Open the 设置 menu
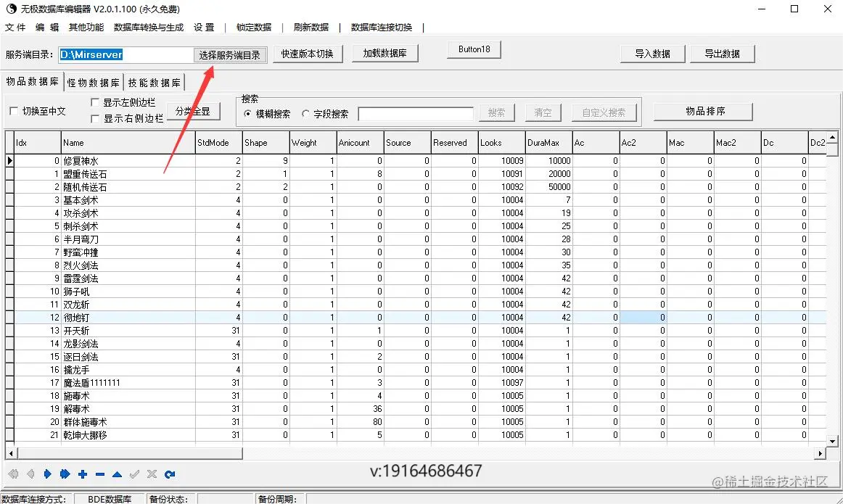The image size is (843, 504). click(x=203, y=28)
